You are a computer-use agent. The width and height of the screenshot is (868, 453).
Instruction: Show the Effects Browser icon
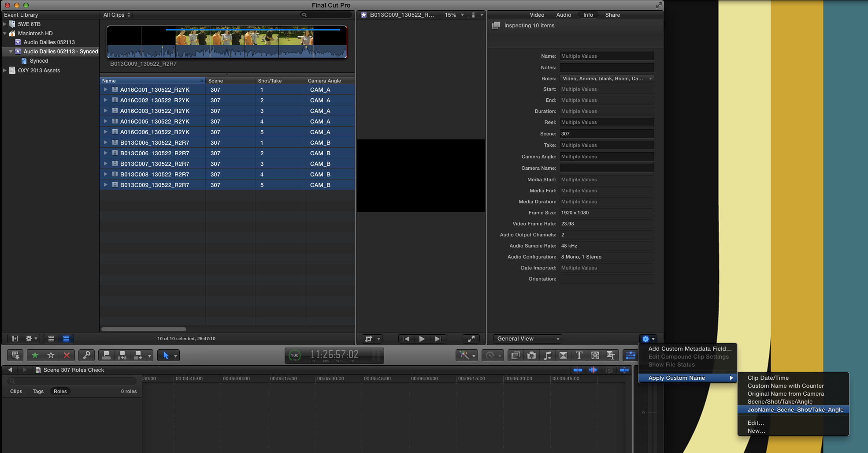coord(516,355)
